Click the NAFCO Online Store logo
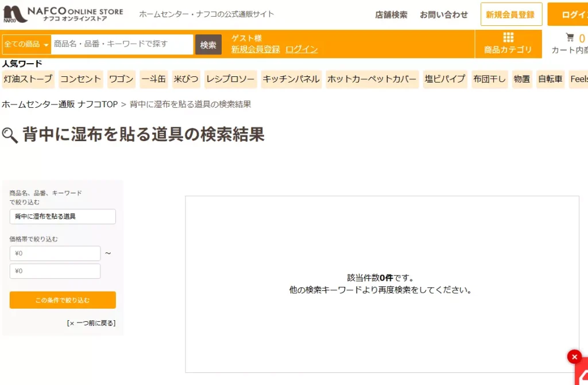 (x=63, y=14)
